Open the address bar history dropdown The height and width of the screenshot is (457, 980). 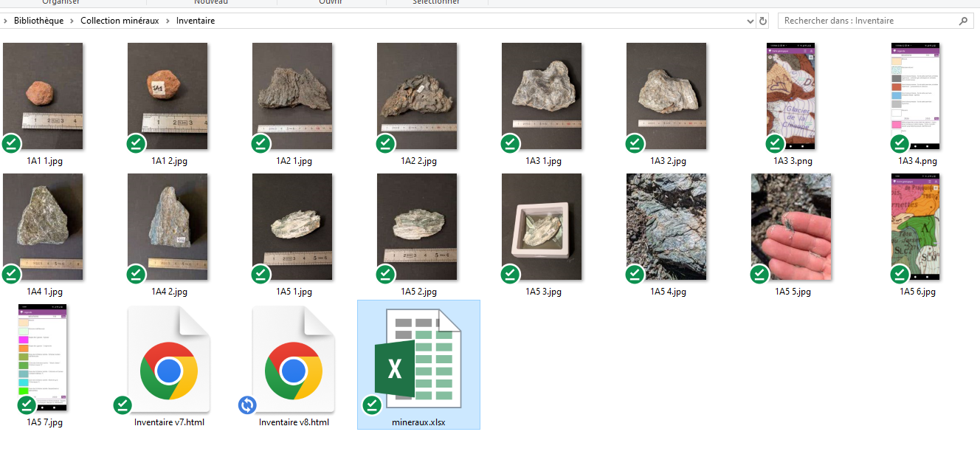(x=750, y=21)
